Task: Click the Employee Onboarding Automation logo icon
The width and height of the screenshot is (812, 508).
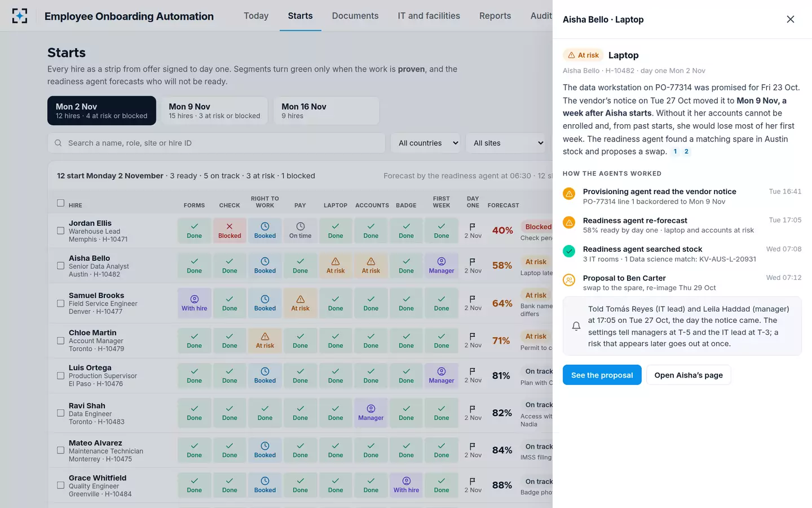Action: coord(20,16)
